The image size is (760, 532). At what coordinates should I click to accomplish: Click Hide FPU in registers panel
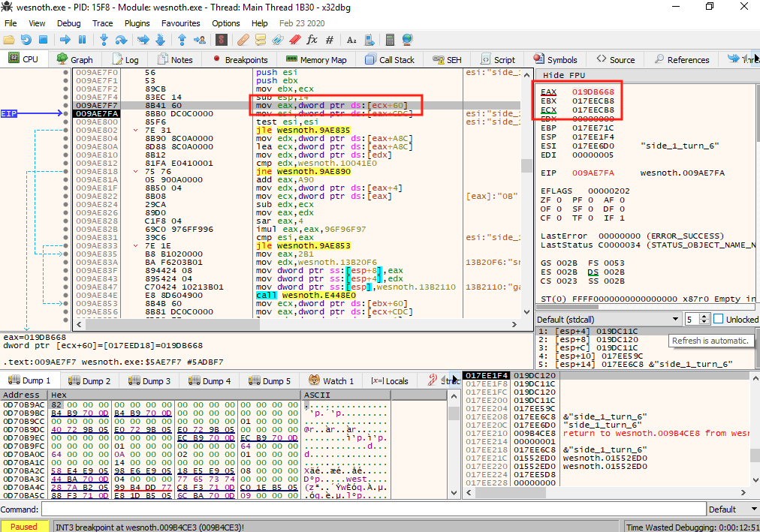pos(564,75)
